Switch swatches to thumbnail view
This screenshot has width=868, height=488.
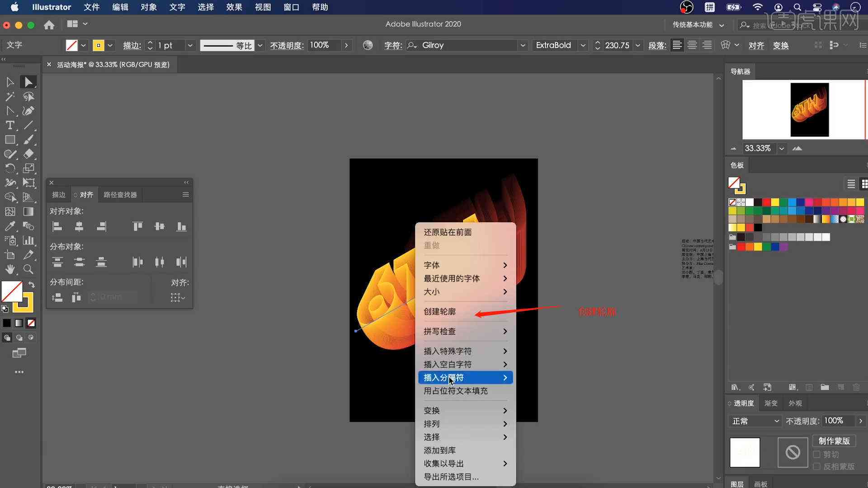pos(864,184)
